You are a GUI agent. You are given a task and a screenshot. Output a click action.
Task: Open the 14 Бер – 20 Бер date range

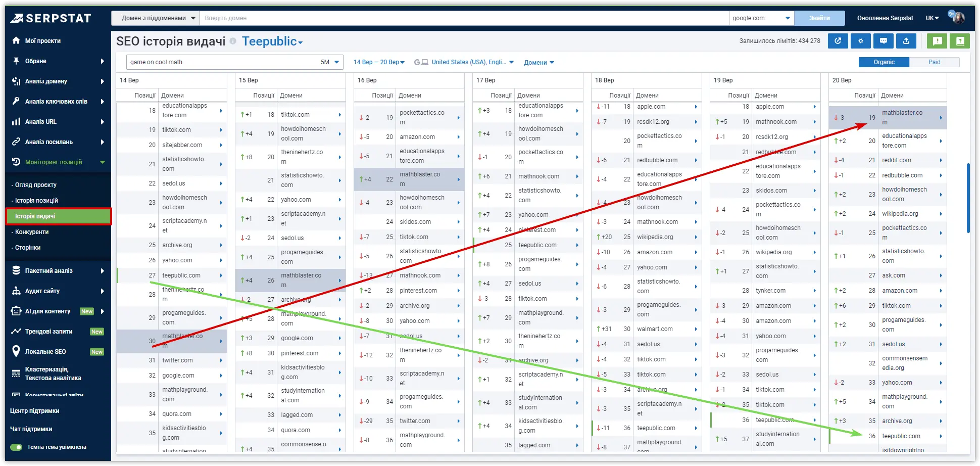pyautogui.click(x=379, y=62)
